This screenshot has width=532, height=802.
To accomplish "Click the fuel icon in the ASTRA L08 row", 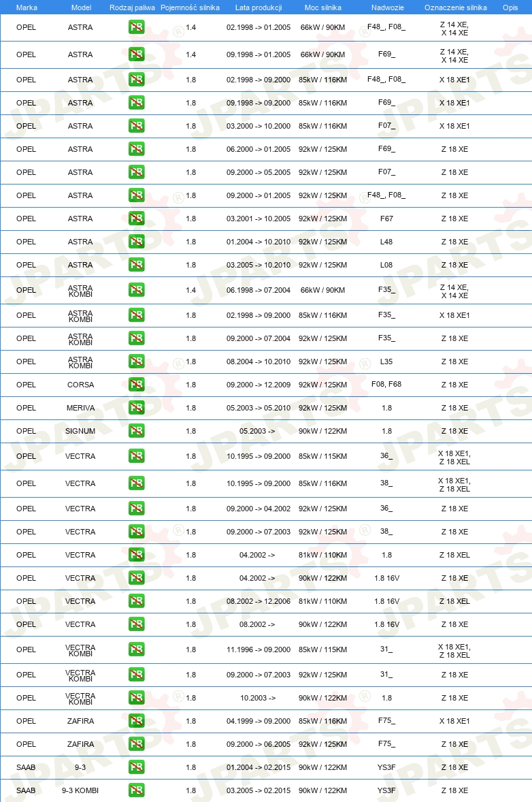I will (x=137, y=264).
